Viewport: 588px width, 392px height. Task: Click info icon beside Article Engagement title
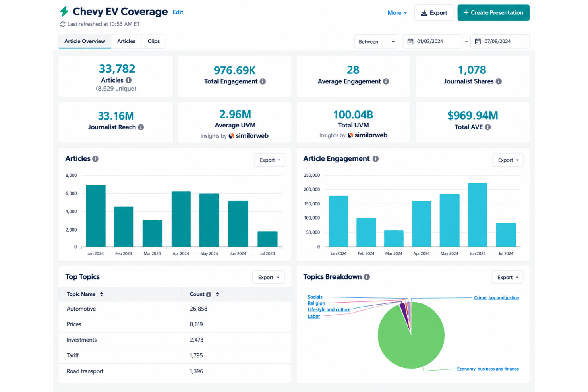tap(375, 159)
